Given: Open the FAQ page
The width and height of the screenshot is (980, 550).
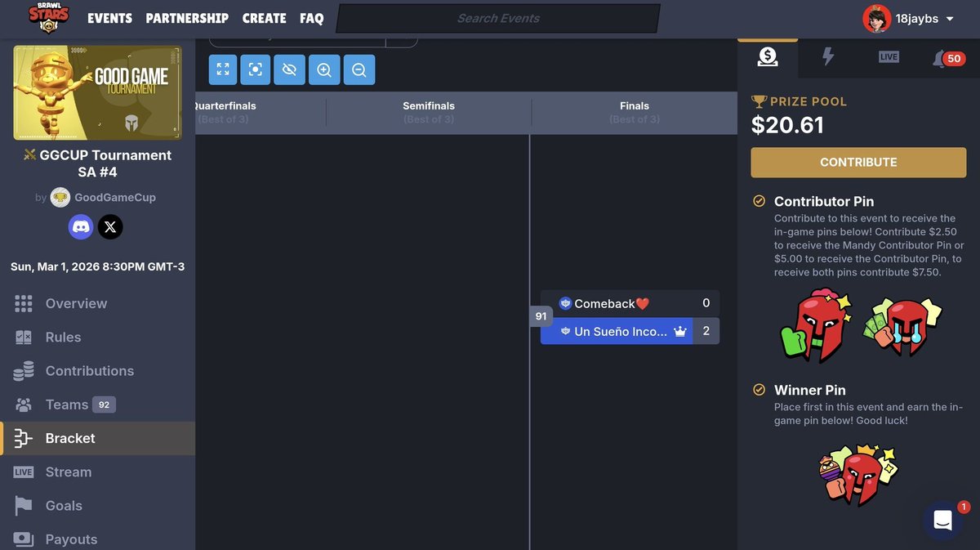Looking at the screenshot, I should pos(312,18).
